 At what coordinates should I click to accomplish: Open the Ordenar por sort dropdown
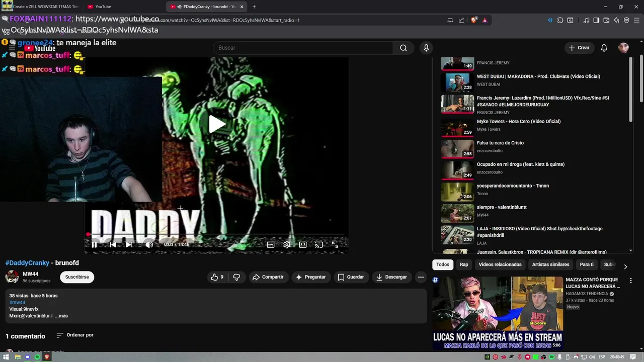click(74, 335)
